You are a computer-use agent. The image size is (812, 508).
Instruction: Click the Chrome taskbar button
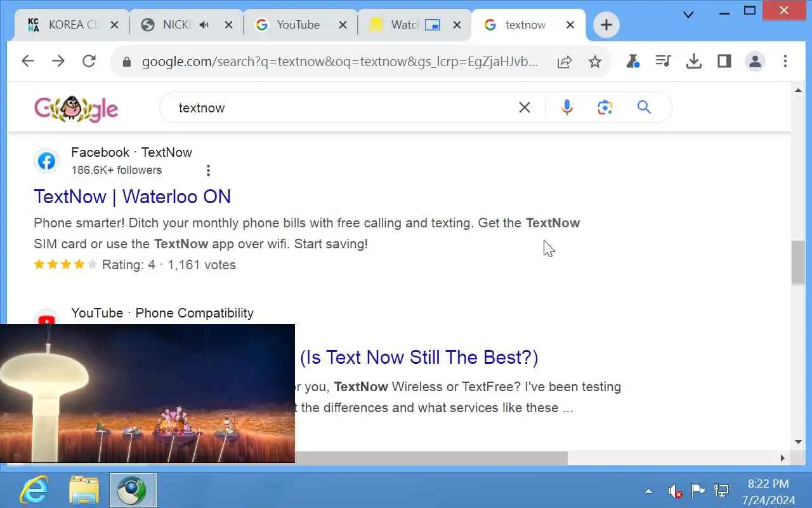click(133, 491)
